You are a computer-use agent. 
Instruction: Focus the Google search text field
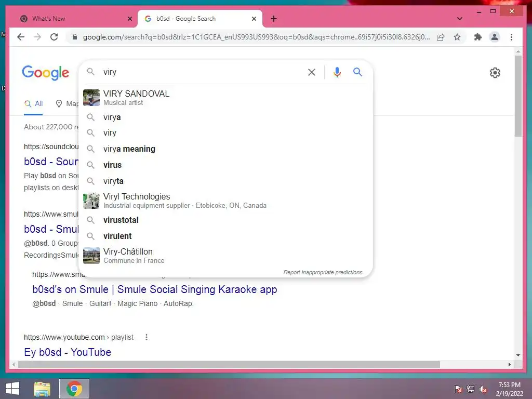202,72
